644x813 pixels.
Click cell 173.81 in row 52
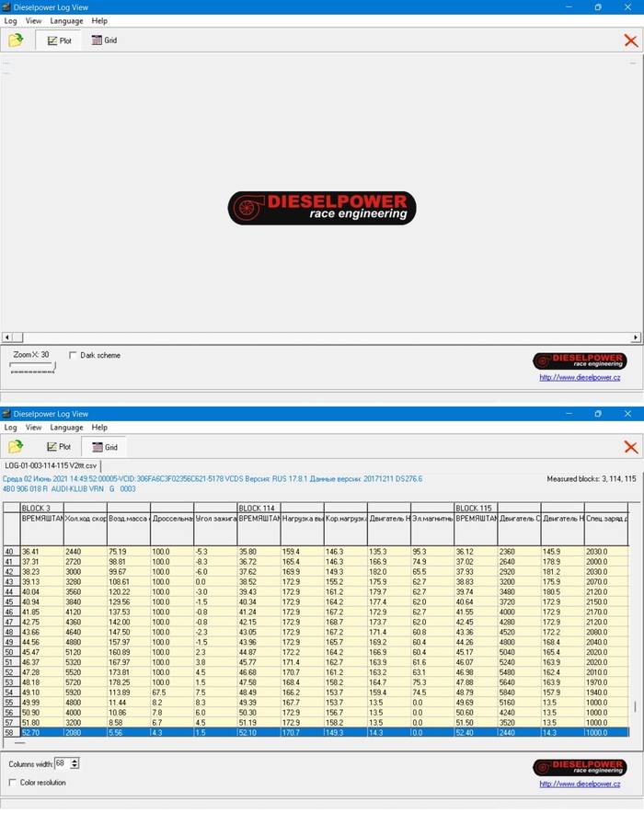pyautogui.click(x=129, y=672)
